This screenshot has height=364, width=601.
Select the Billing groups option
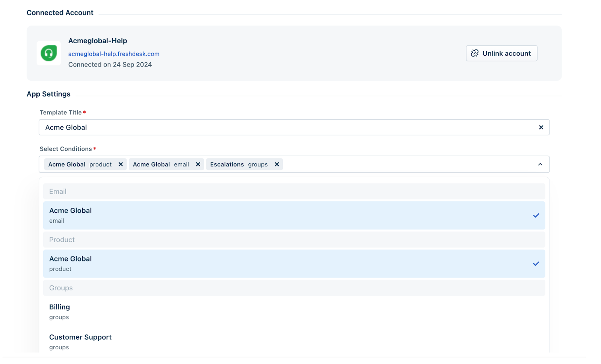click(x=294, y=312)
